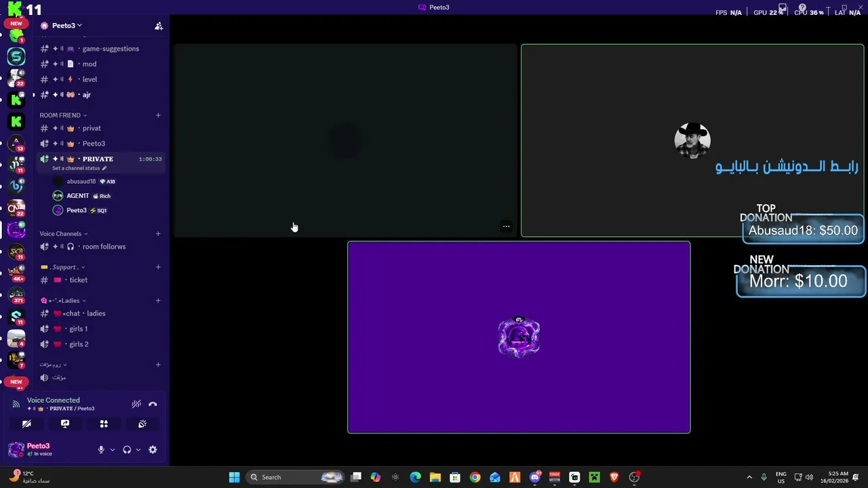Open the level channel
This screenshot has width=868, height=488.
(x=101, y=79)
